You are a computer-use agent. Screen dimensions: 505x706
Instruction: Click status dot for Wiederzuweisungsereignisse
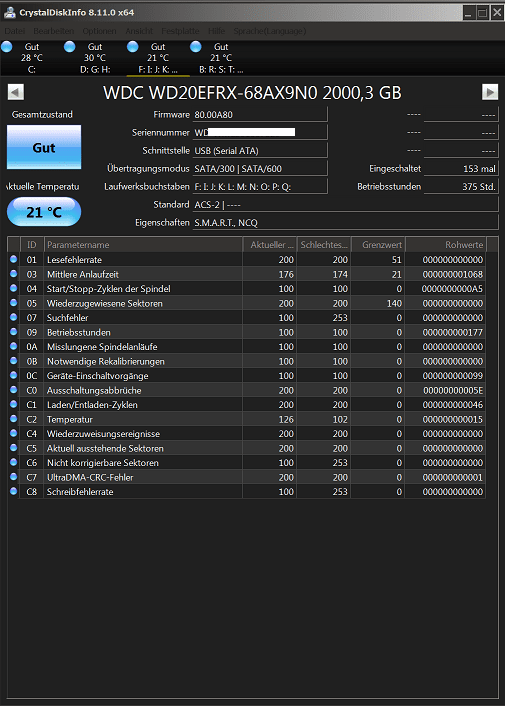click(14, 433)
